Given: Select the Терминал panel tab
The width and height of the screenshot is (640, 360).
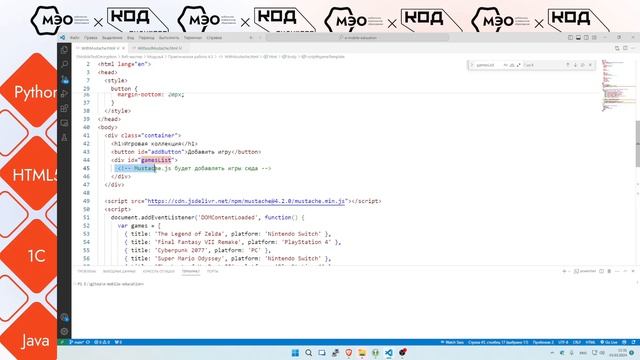Looking at the screenshot, I should click(191, 271).
